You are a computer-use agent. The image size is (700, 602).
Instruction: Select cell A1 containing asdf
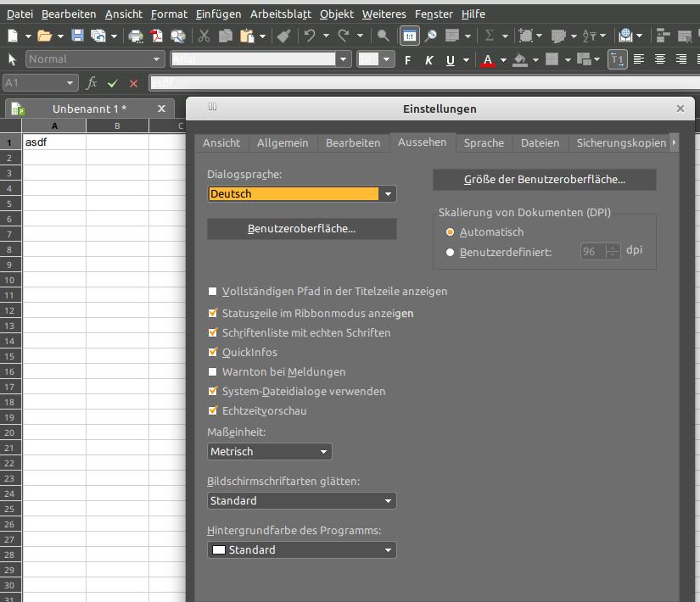54,142
